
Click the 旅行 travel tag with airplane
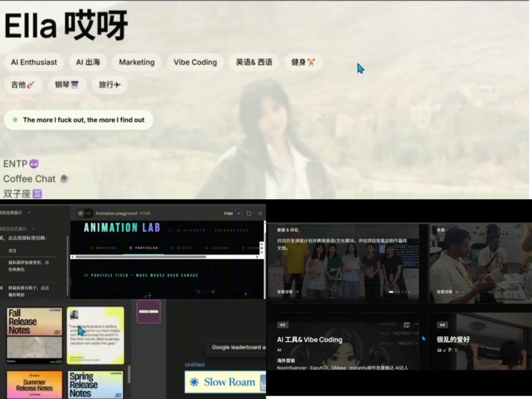(110, 85)
